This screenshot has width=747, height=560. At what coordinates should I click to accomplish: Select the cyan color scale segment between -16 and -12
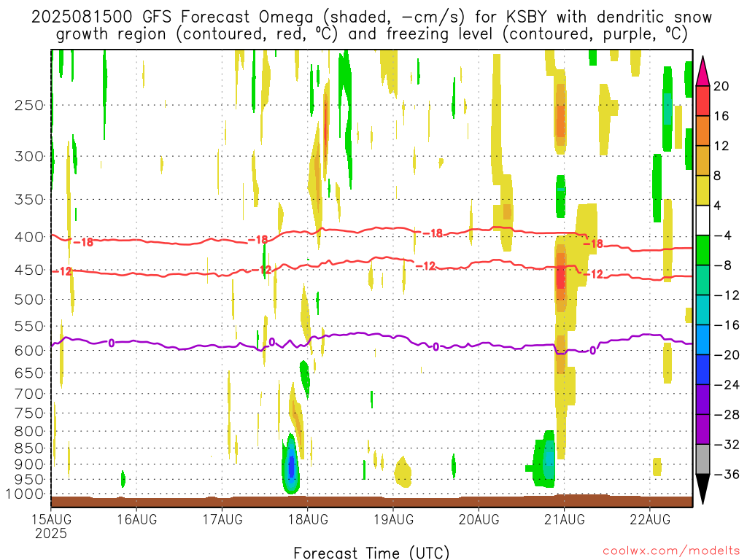[x=703, y=310]
